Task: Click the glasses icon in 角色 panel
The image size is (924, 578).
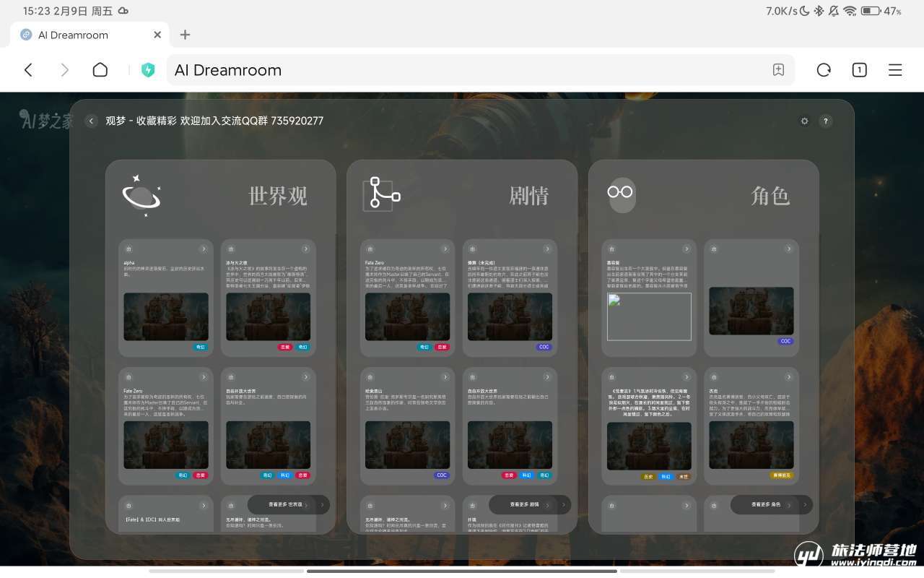Action: (x=620, y=193)
